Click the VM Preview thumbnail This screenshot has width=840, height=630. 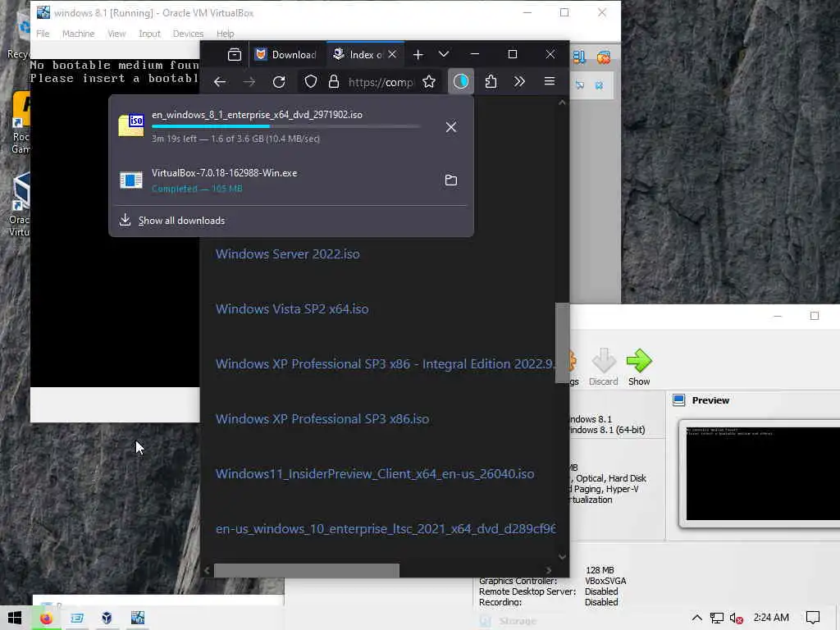[x=762, y=473]
